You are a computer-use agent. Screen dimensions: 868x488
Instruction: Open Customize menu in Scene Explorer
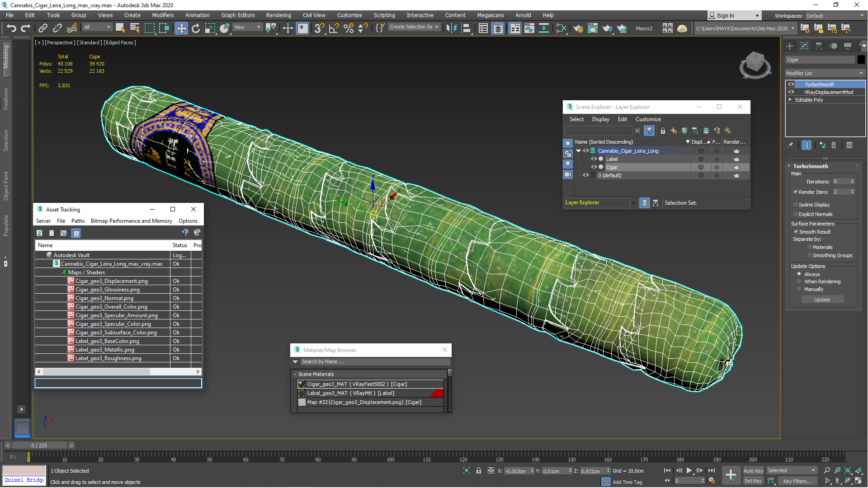648,119
